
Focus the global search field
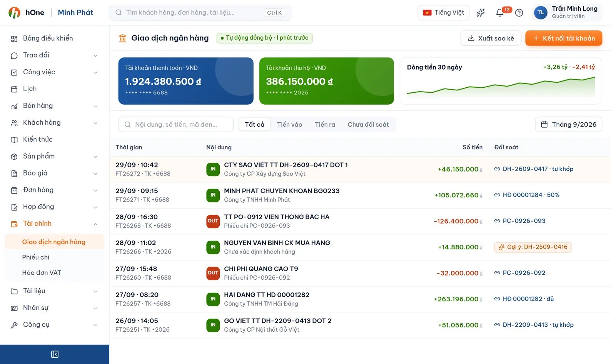[200, 13]
